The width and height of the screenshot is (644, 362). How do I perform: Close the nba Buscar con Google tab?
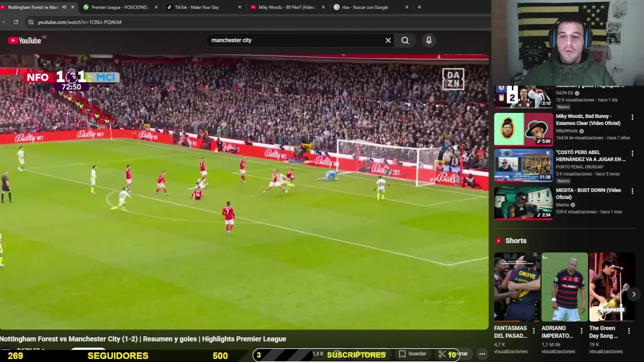point(407,7)
